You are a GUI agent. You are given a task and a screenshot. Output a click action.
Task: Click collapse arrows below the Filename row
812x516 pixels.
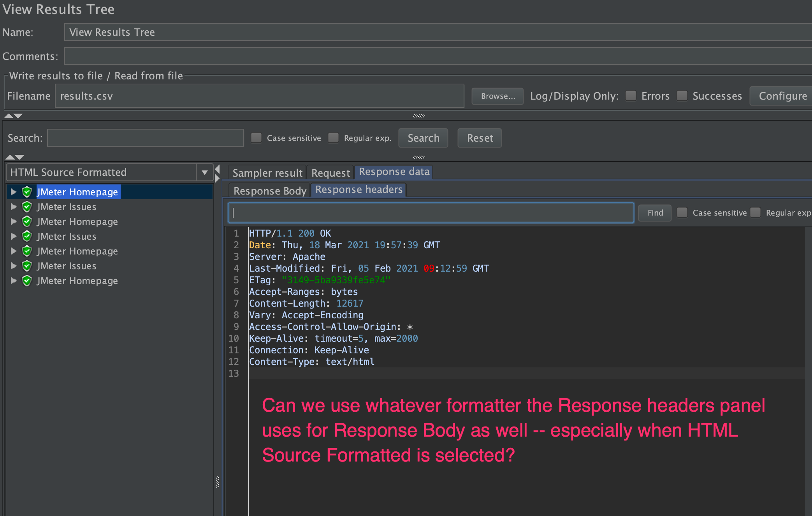pyautogui.click(x=13, y=116)
